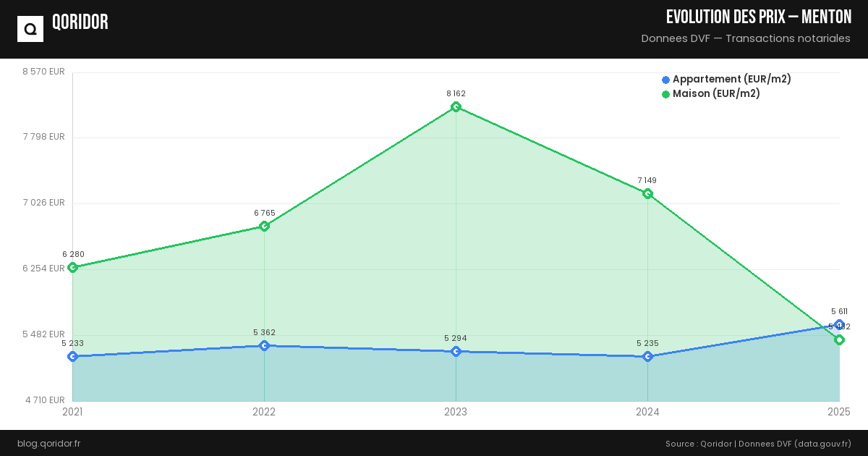Click the 2023 x-axis year label

point(456,412)
